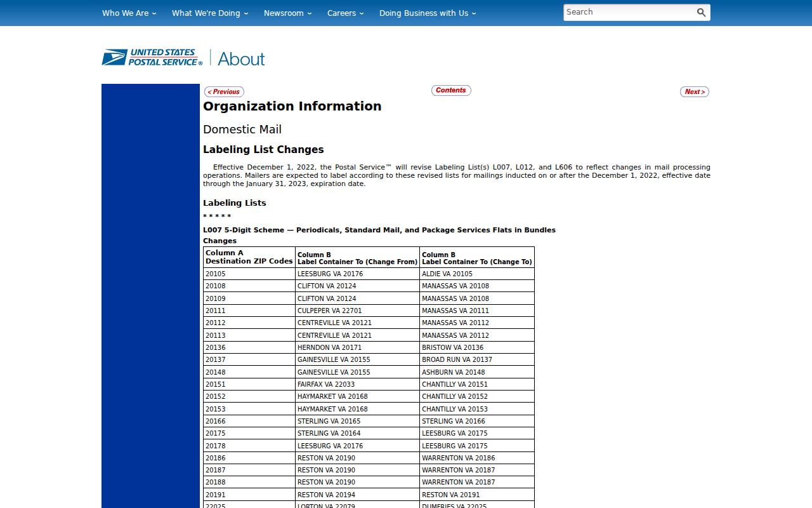This screenshot has width=812, height=508.
Task: Click the Domestic Mail subheading
Action: (242, 130)
